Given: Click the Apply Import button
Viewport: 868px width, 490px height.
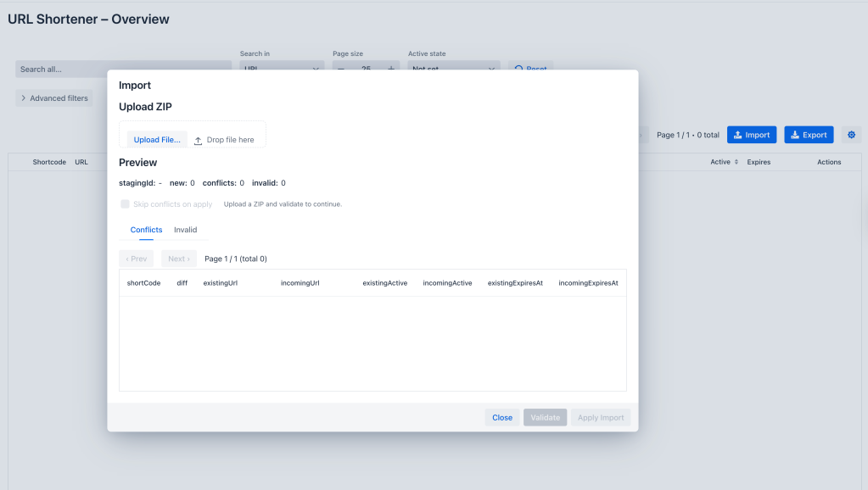Looking at the screenshot, I should [x=600, y=417].
